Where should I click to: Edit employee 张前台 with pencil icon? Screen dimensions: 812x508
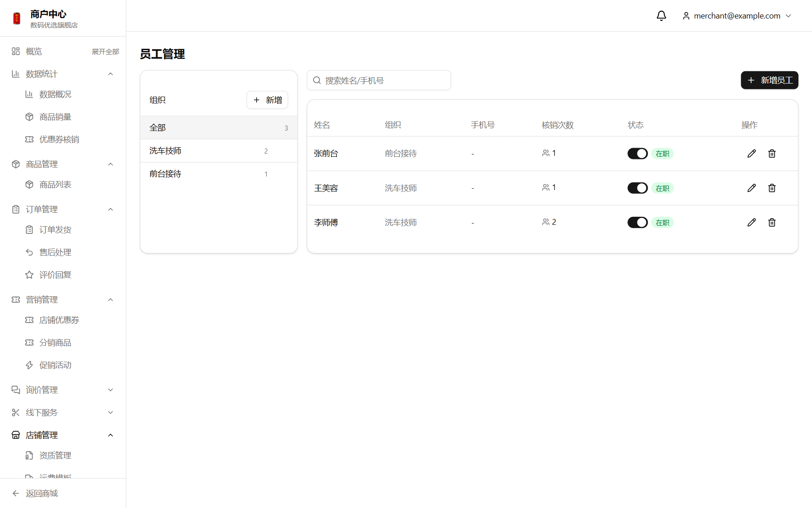[752, 154]
